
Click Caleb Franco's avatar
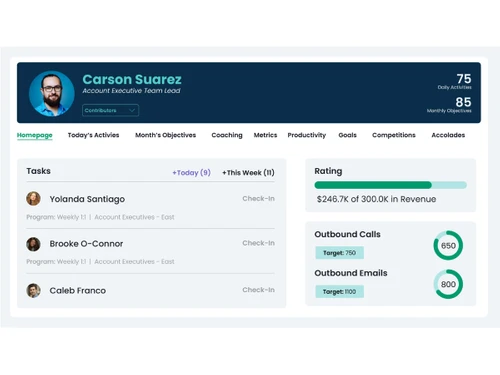(x=33, y=290)
